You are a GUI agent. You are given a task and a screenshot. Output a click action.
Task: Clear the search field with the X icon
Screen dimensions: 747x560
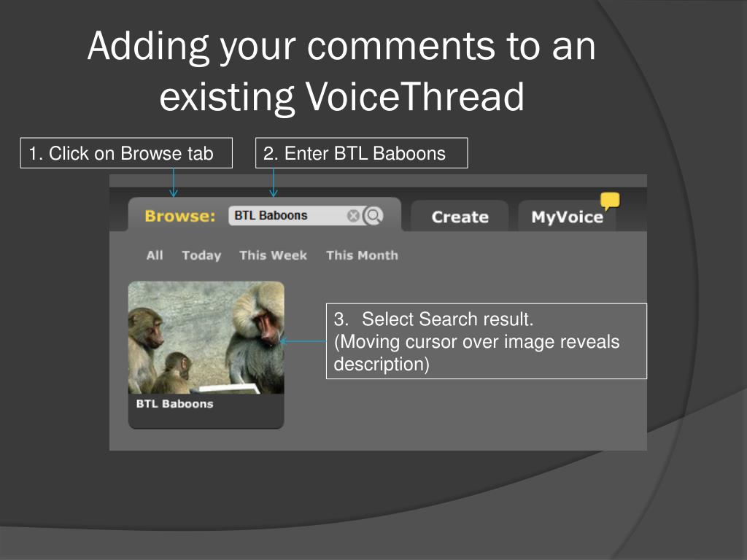click(x=353, y=216)
